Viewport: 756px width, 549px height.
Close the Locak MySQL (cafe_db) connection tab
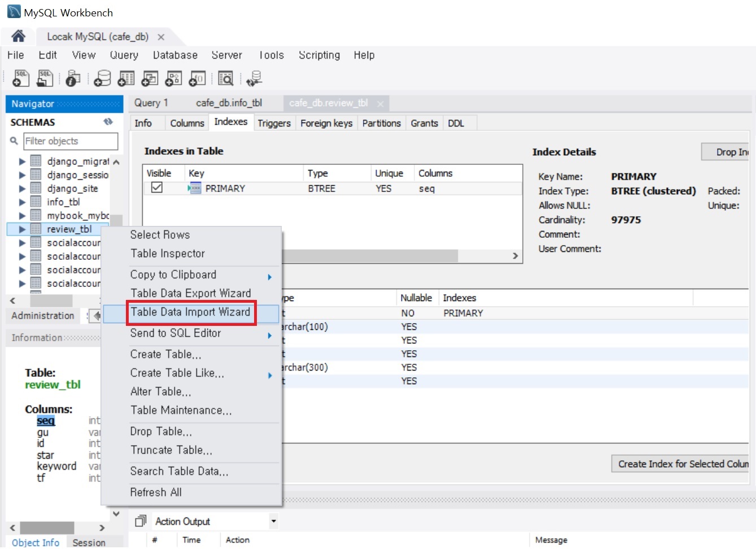[x=161, y=37]
